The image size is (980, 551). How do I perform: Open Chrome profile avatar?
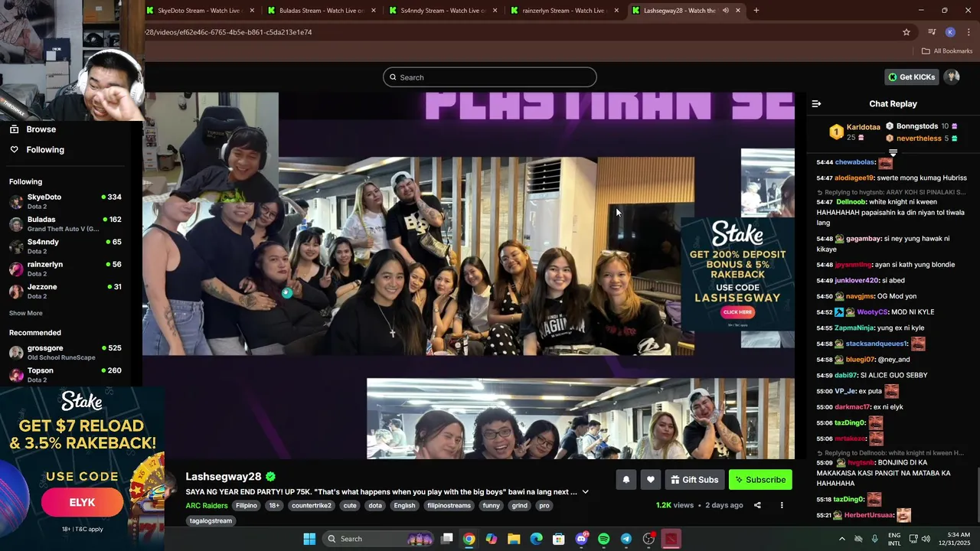point(950,32)
